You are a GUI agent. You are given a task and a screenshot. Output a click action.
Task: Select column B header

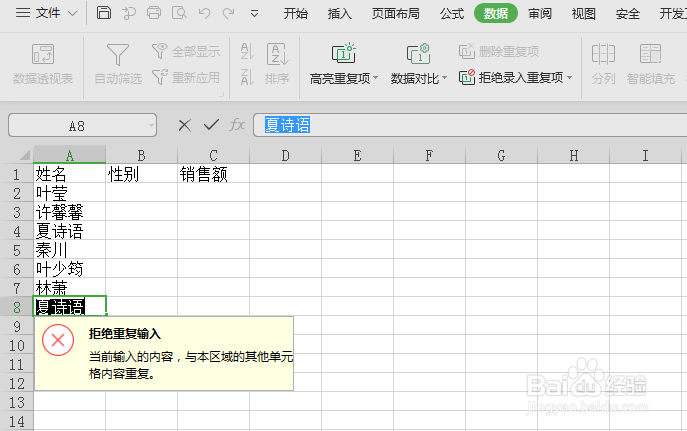tap(142, 155)
